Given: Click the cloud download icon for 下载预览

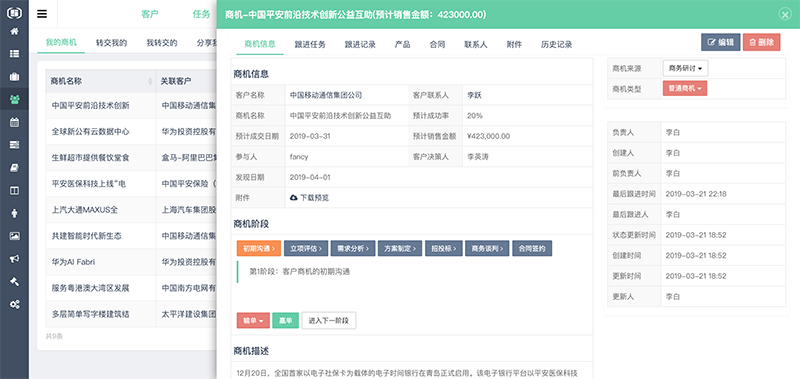Looking at the screenshot, I should click(294, 197).
